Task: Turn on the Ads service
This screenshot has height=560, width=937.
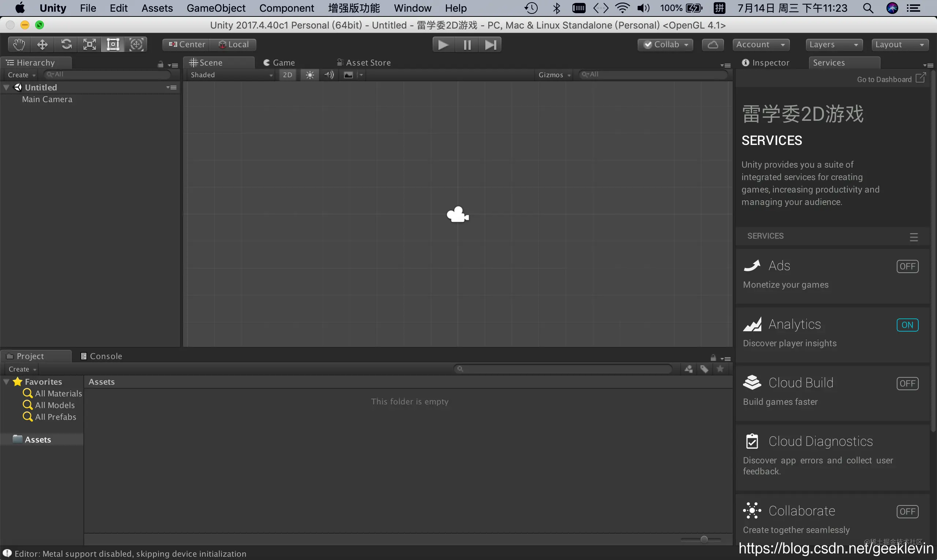Action: (907, 266)
